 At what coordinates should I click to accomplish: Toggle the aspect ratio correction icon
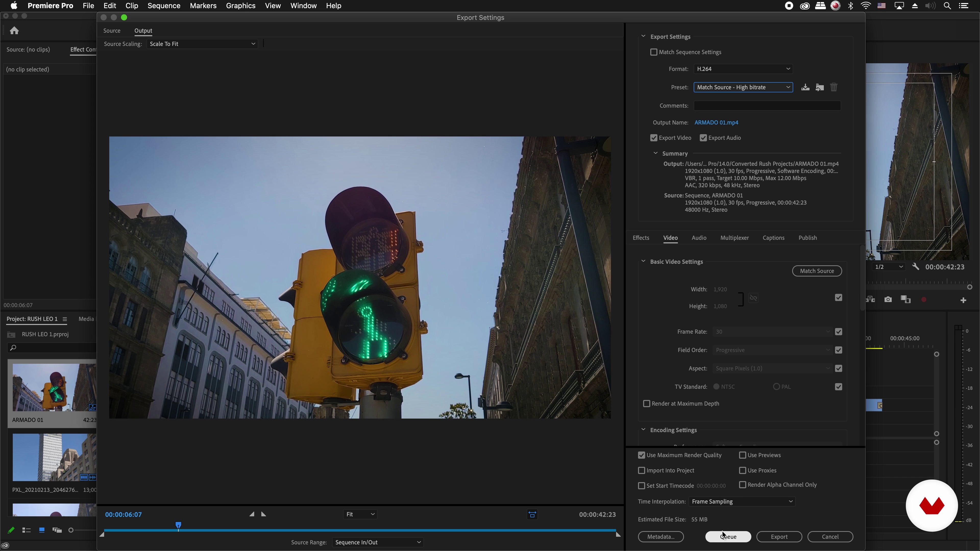[x=532, y=515]
